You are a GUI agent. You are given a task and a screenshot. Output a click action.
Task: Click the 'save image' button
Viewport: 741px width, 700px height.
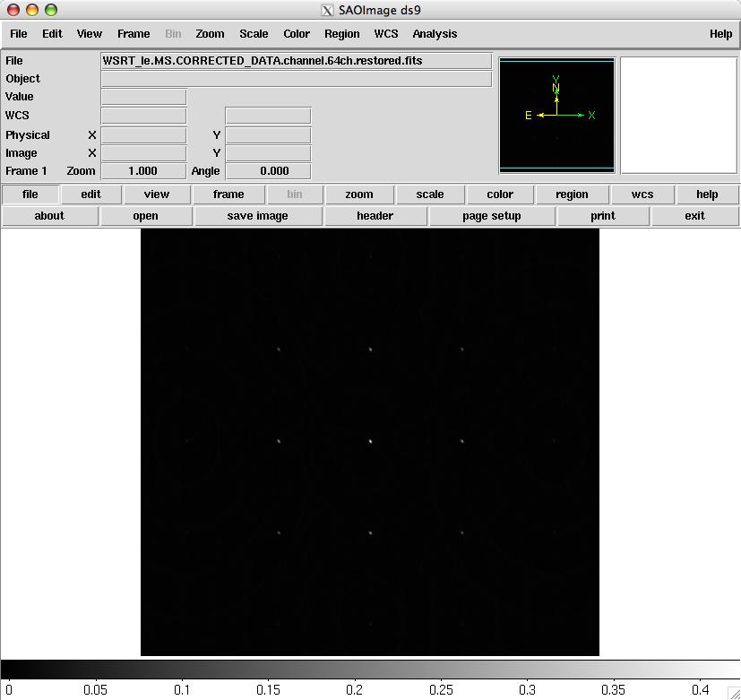[x=257, y=216]
